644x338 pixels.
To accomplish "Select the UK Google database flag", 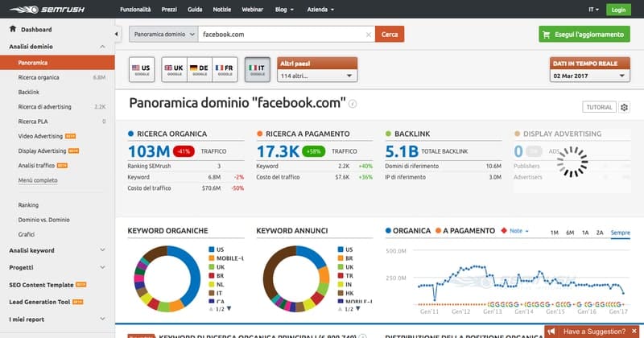I will (x=175, y=69).
